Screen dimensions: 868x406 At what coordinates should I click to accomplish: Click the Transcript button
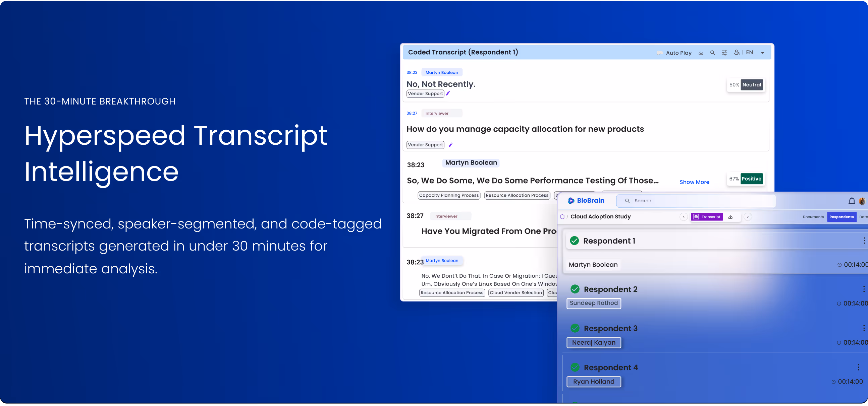point(707,217)
